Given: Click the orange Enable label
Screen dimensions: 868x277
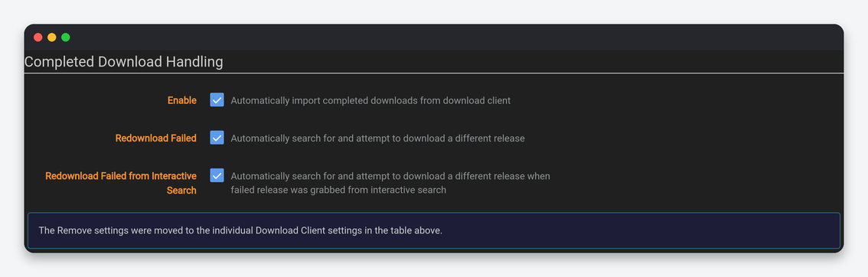Looking at the screenshot, I should [182, 101].
